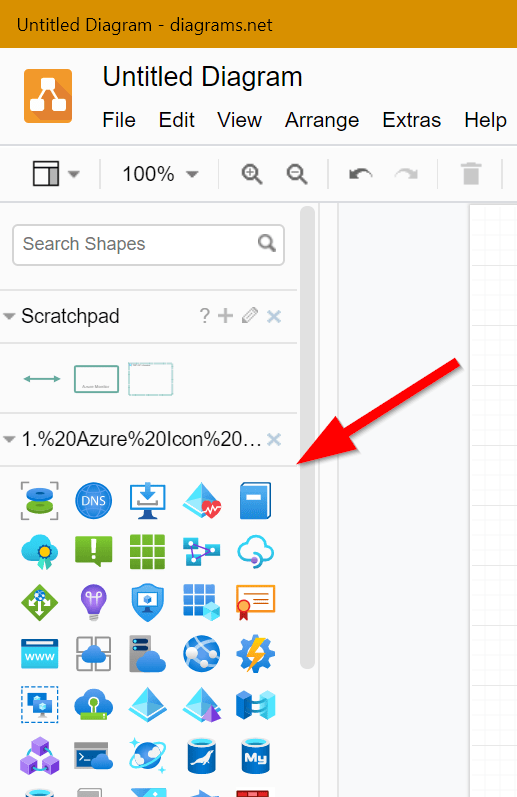The height and width of the screenshot is (797, 517).
Task: Select the www browser window icon
Action: (x=40, y=654)
